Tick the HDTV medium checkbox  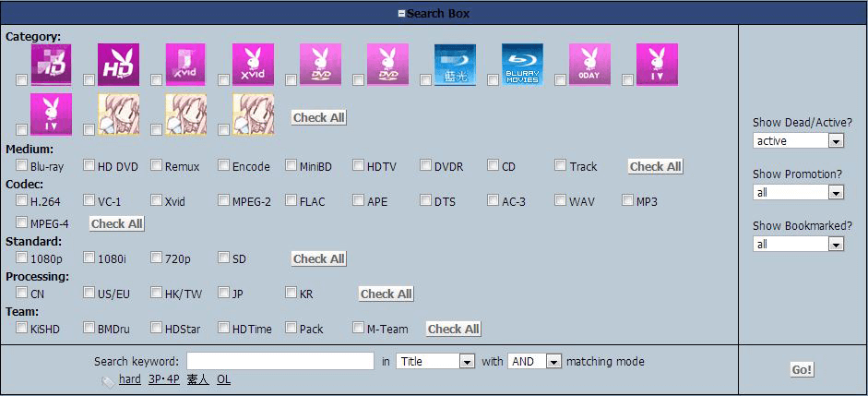click(358, 165)
